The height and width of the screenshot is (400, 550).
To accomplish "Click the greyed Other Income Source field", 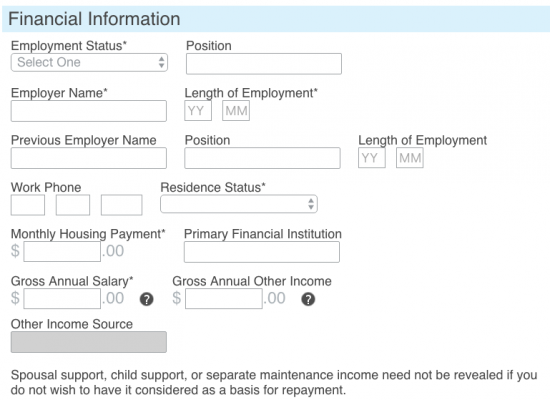I will click(89, 342).
